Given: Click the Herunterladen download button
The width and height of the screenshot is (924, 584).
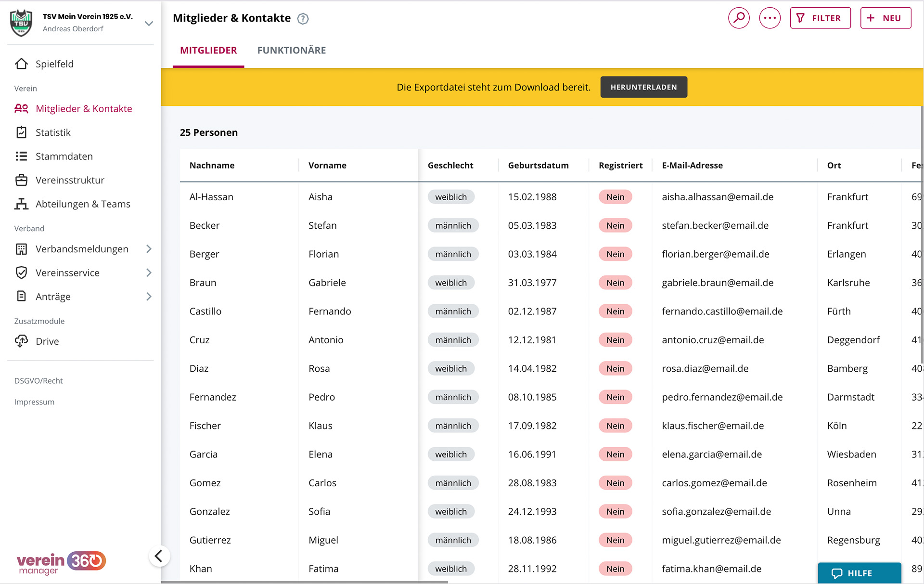Looking at the screenshot, I should 643,87.
